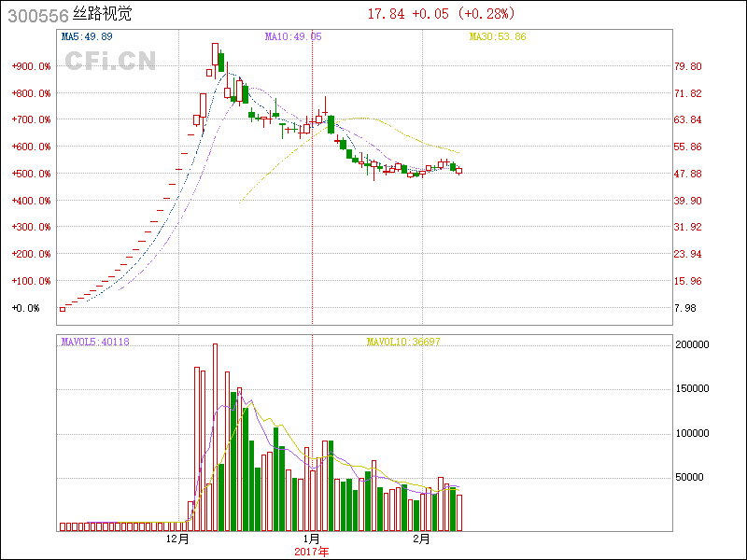Select the yellow MA30:53.86 label
The height and width of the screenshot is (560, 747).
pos(498,37)
